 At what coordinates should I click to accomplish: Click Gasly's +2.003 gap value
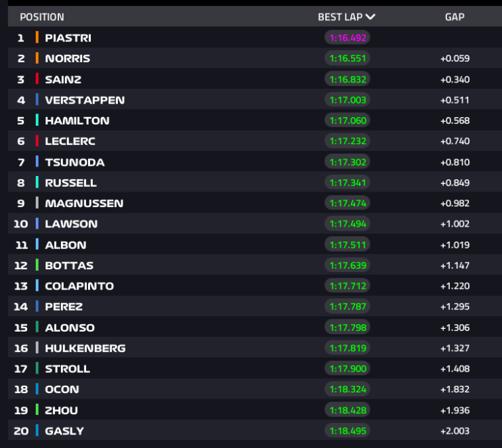(x=455, y=430)
